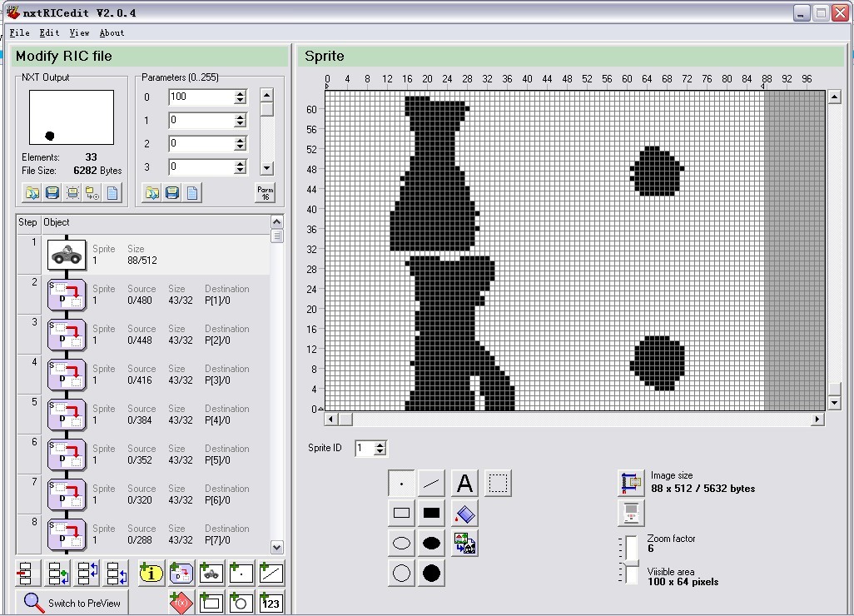Click the Parm 16 button
This screenshot has width=854, height=616.
[266, 193]
